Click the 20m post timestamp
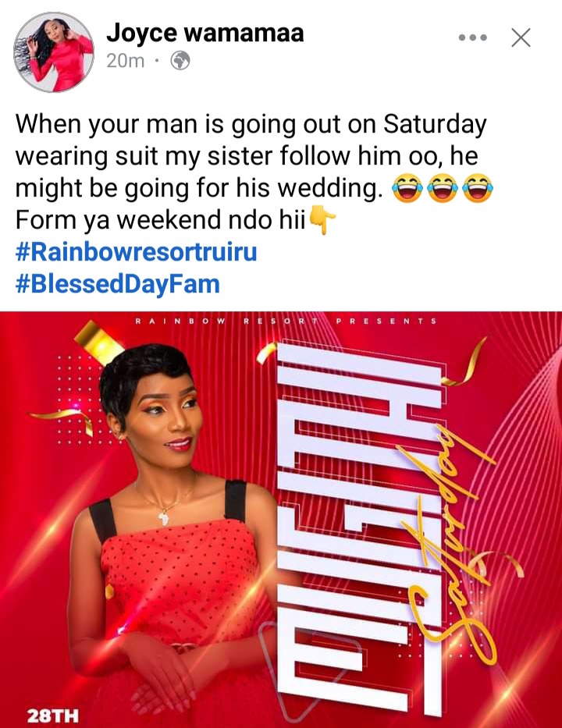The width and height of the screenshot is (562, 728). tap(126, 60)
